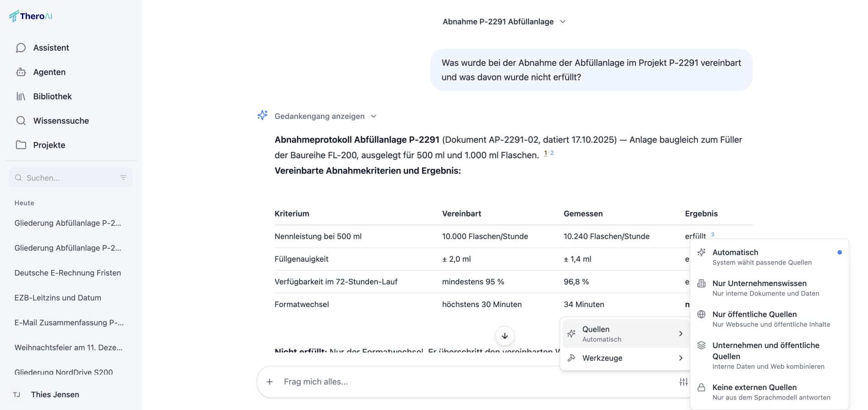This screenshot has height=410, width=868.
Task: Select Unternehmen und öffentliche Quellen option
Action: point(769,355)
